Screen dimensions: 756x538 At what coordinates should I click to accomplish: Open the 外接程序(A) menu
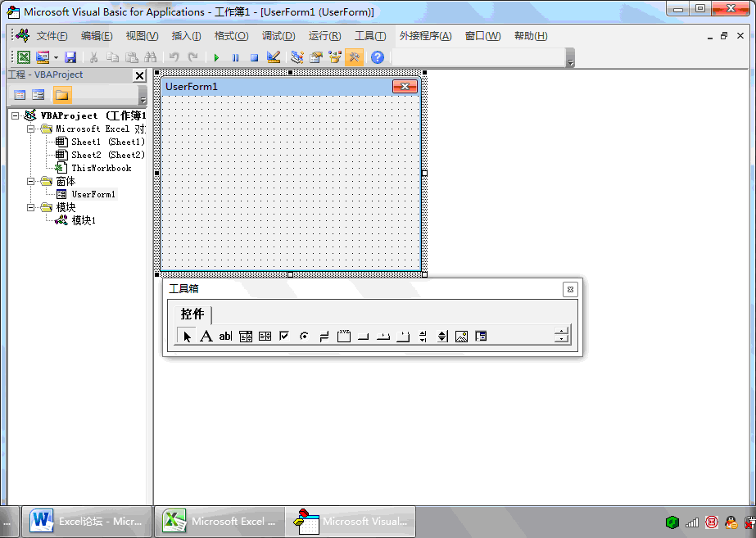(426, 36)
